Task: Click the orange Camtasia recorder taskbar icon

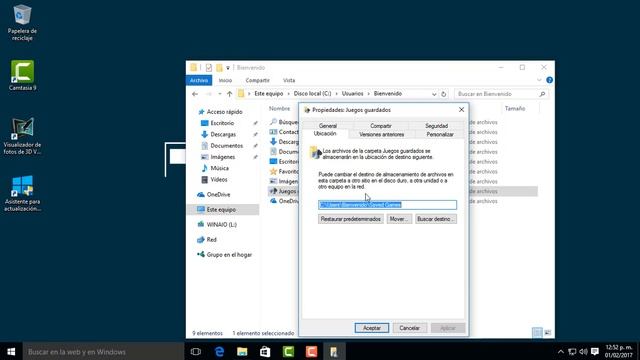Action: (x=311, y=351)
